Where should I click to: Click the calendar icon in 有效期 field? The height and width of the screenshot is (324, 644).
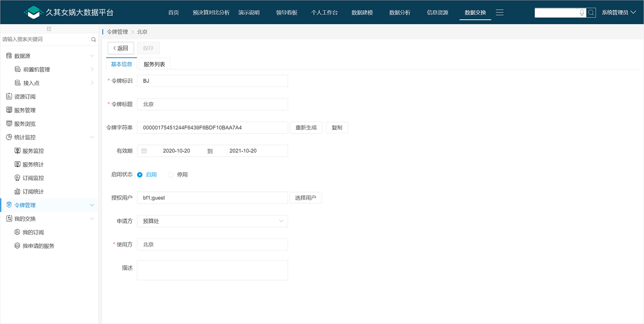tap(144, 151)
